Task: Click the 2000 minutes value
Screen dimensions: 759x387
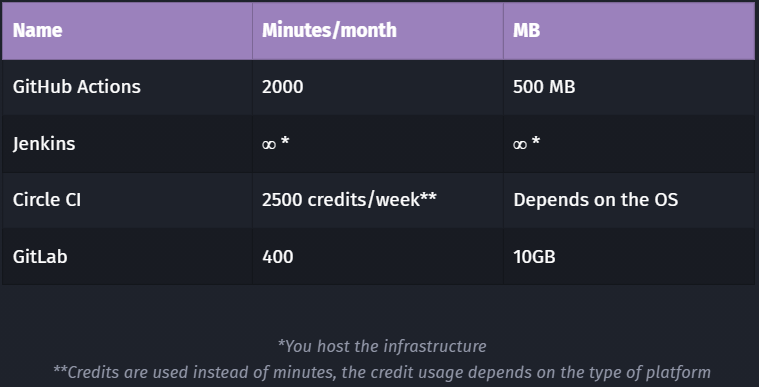Action: click(x=283, y=87)
